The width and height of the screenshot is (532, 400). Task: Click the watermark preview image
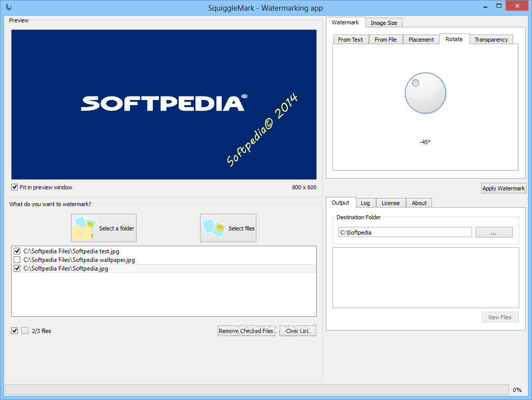(x=164, y=105)
